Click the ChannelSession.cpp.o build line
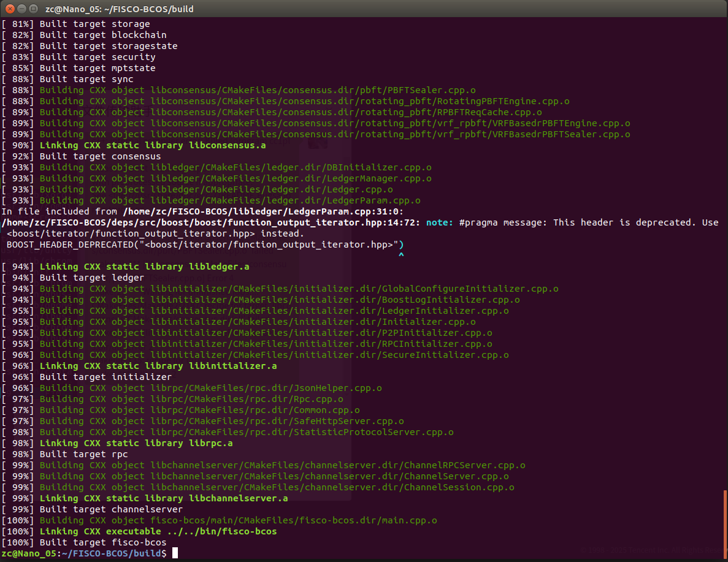The height and width of the screenshot is (562, 728). (x=258, y=488)
